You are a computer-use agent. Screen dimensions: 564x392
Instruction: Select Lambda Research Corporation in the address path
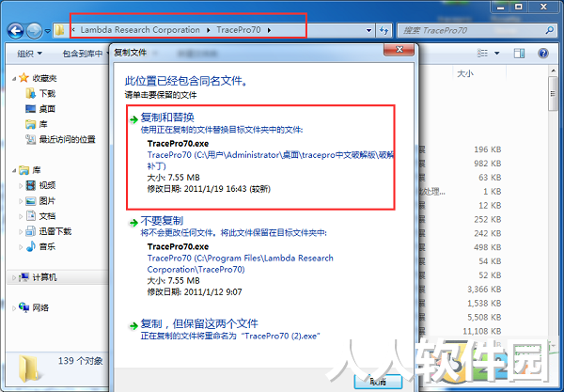[140, 30]
